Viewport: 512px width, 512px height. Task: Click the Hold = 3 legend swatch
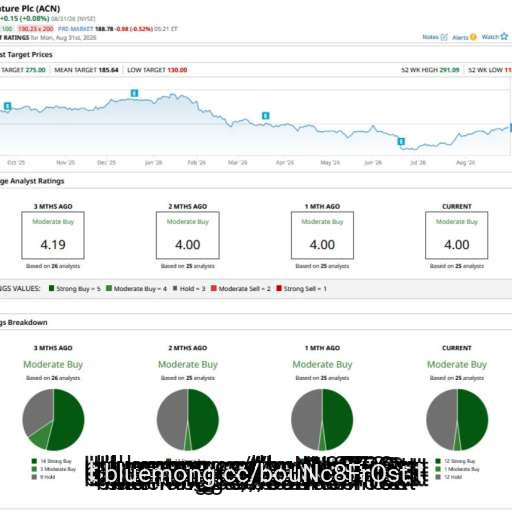(x=175, y=288)
